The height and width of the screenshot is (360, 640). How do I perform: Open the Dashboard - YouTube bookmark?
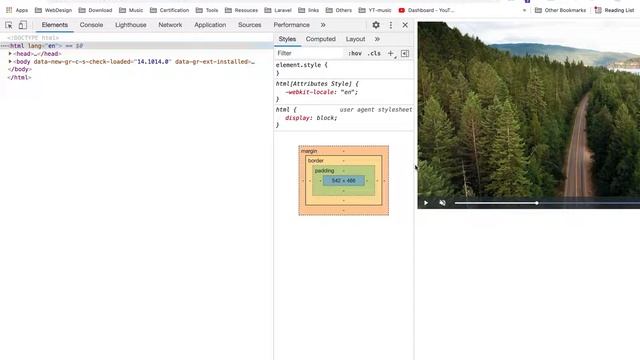[x=426, y=10]
